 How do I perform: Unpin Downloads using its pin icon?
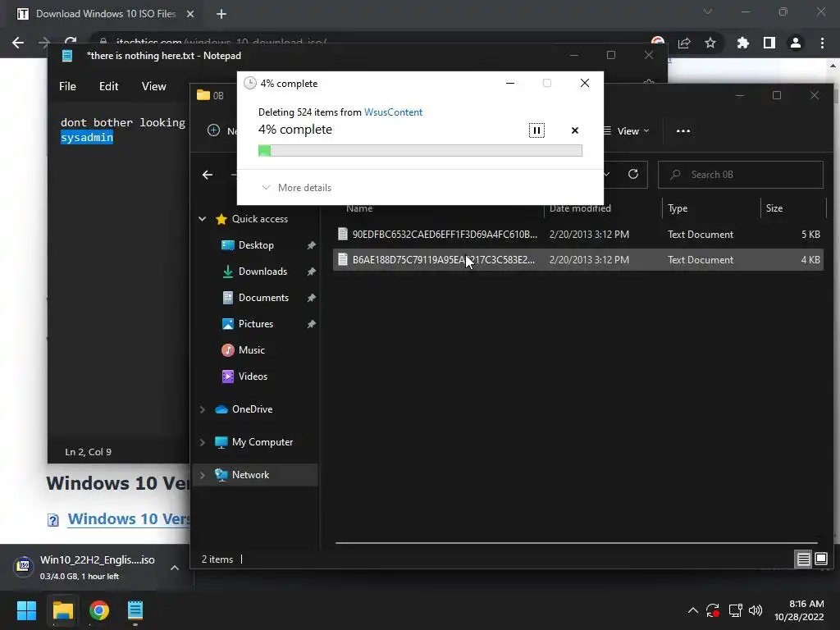click(311, 271)
